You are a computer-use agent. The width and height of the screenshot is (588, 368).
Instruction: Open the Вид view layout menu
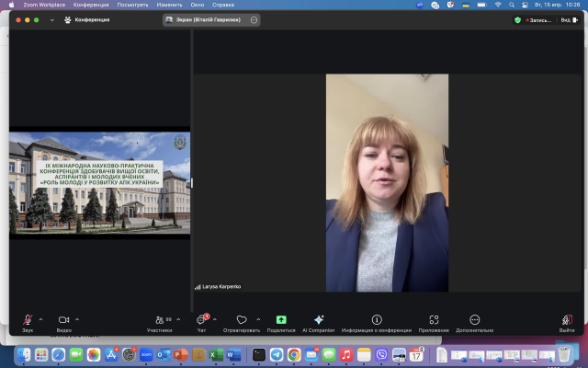pyautogui.click(x=570, y=20)
